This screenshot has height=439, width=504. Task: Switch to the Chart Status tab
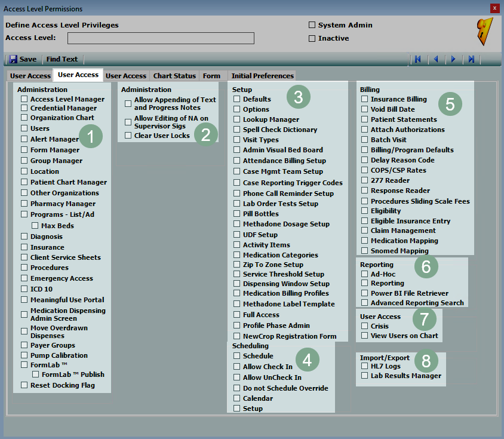click(x=174, y=76)
